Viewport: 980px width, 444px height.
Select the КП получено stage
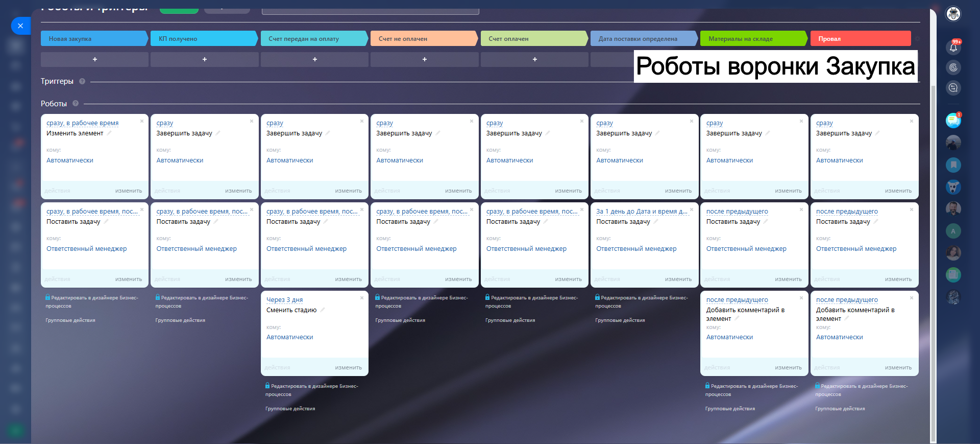(204, 38)
